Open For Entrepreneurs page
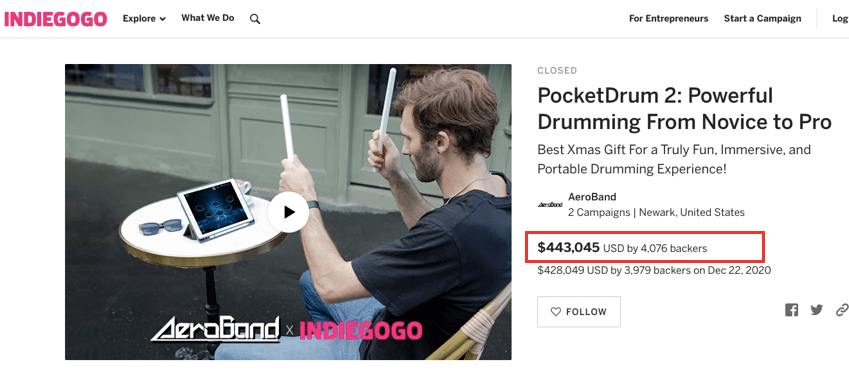 click(x=669, y=18)
